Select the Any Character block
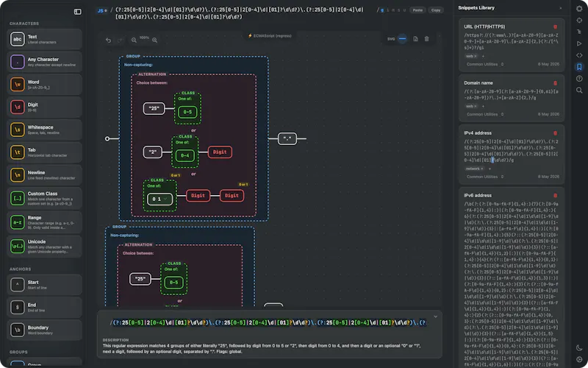Image resolution: width=588 pixels, height=368 pixels. coord(44,62)
